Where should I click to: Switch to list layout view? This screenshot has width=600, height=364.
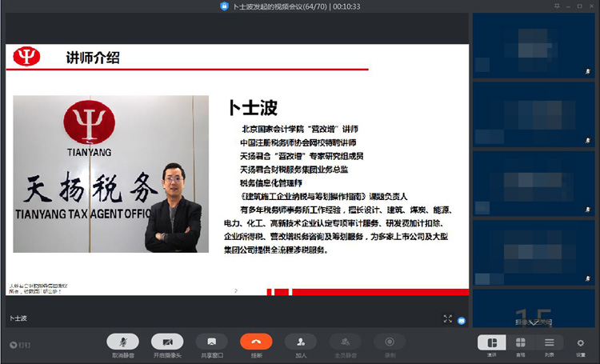549,342
